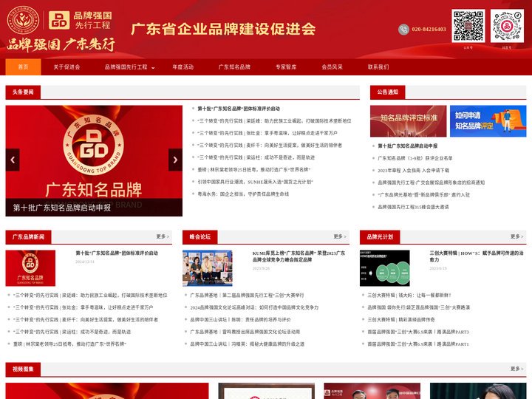The width and height of the screenshot is (532, 399).
Task: Select the 公告通知 section tab
Action: pos(388,92)
